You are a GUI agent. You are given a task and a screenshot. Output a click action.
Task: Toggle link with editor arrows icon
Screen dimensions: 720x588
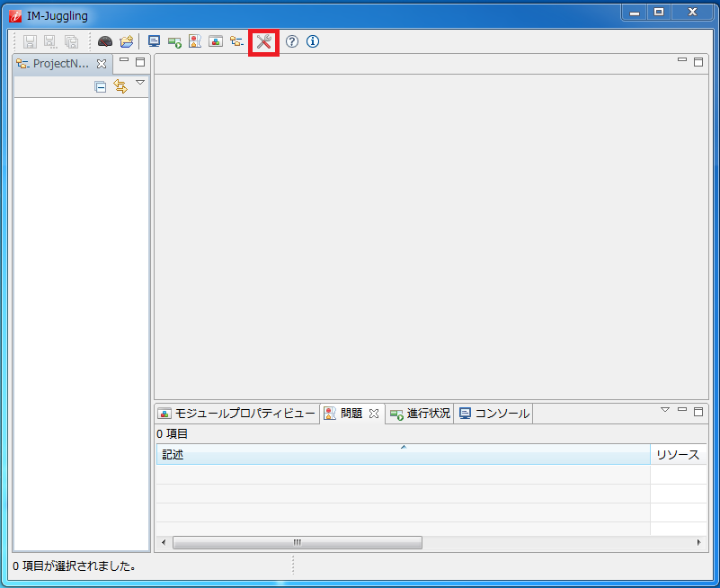[120, 86]
